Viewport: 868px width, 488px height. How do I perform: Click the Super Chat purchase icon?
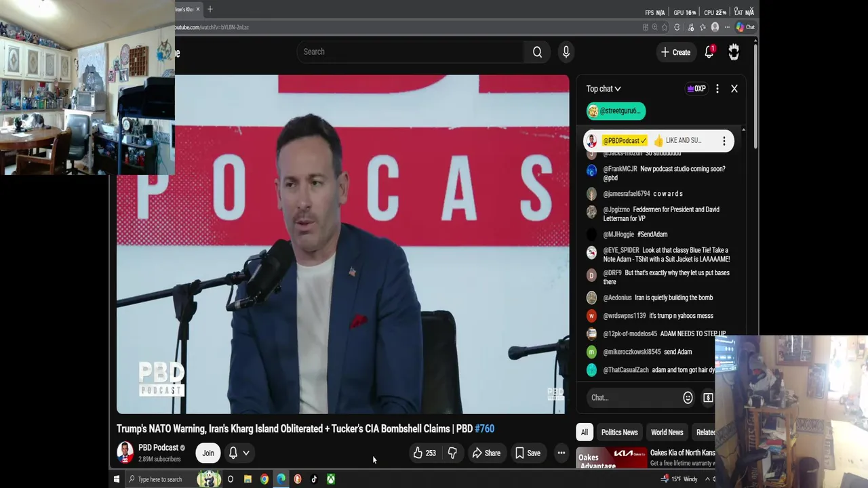click(708, 398)
